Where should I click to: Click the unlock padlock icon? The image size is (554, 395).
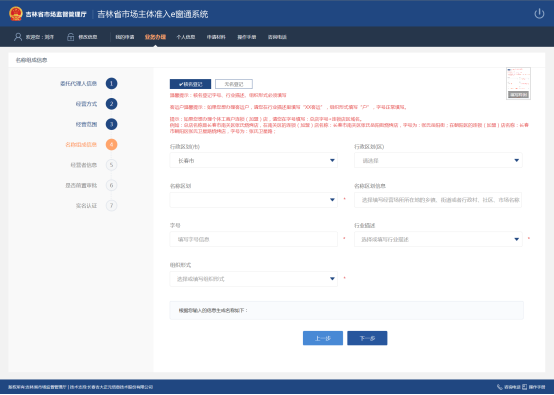tap(71, 37)
